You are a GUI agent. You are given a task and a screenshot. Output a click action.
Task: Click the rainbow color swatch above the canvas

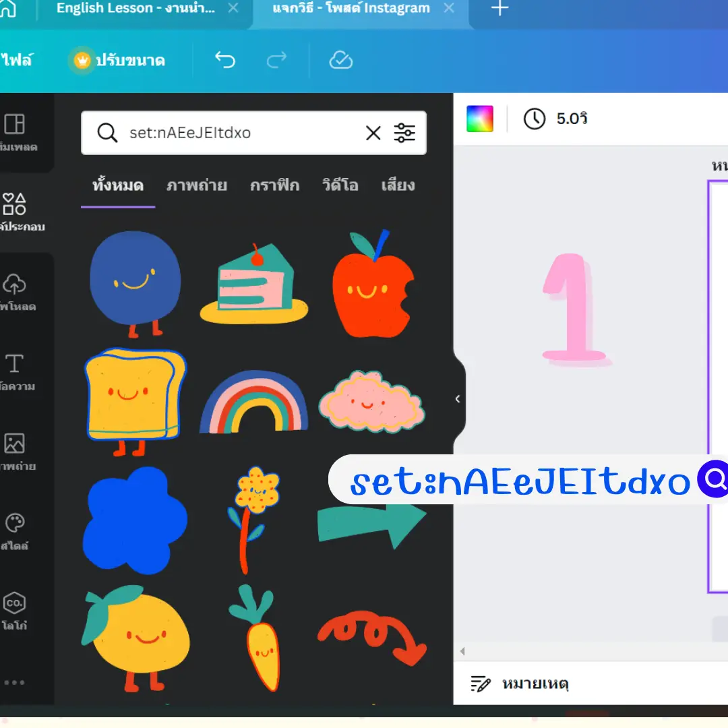coord(479,118)
